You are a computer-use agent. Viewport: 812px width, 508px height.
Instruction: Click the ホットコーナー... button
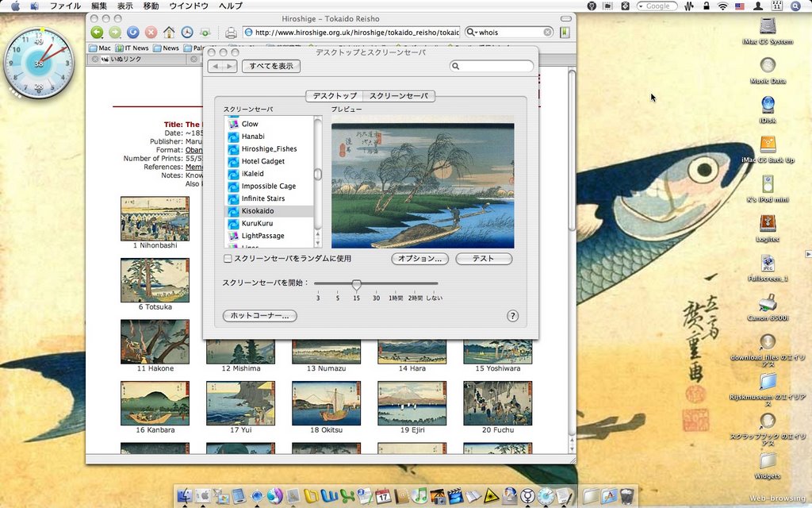click(259, 316)
